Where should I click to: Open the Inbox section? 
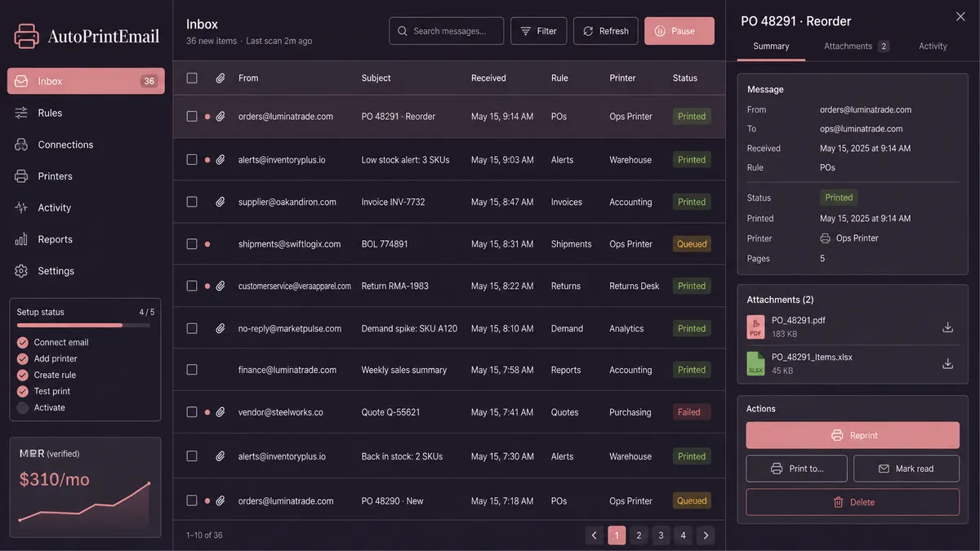click(86, 81)
